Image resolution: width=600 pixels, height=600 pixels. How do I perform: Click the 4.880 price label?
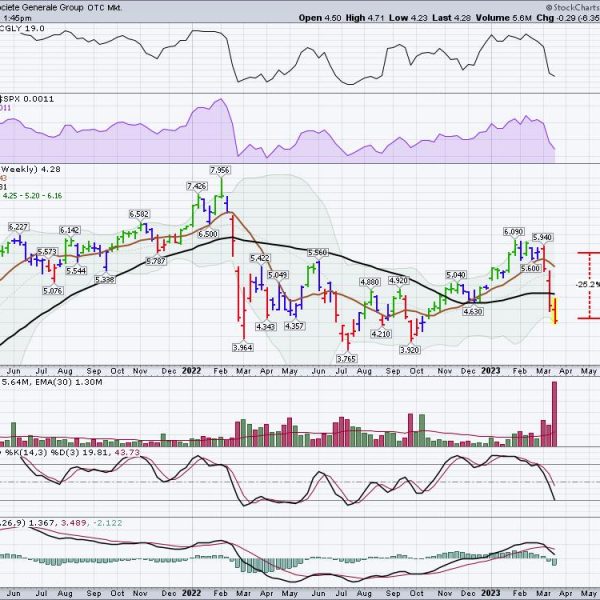(x=370, y=282)
